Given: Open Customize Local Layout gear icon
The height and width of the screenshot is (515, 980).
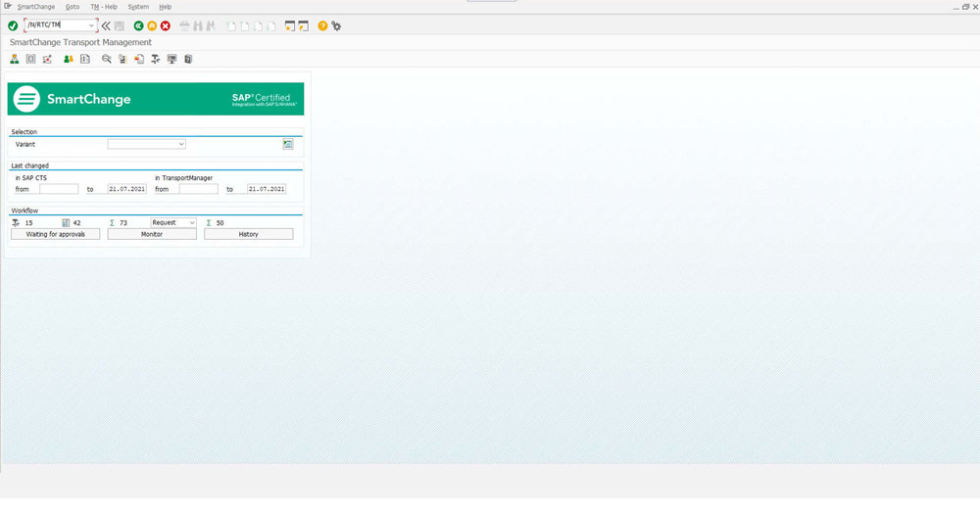Looking at the screenshot, I should 336,25.
